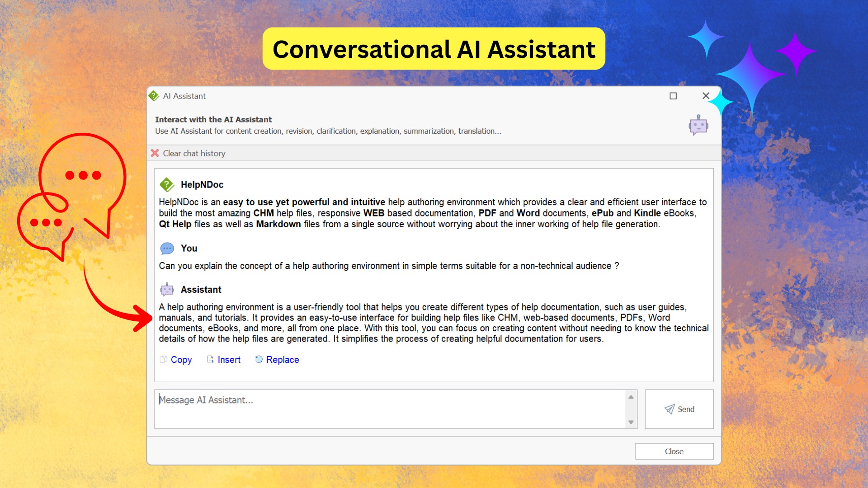868x488 pixels.
Task: Copy the Assistant's response
Action: 181,360
